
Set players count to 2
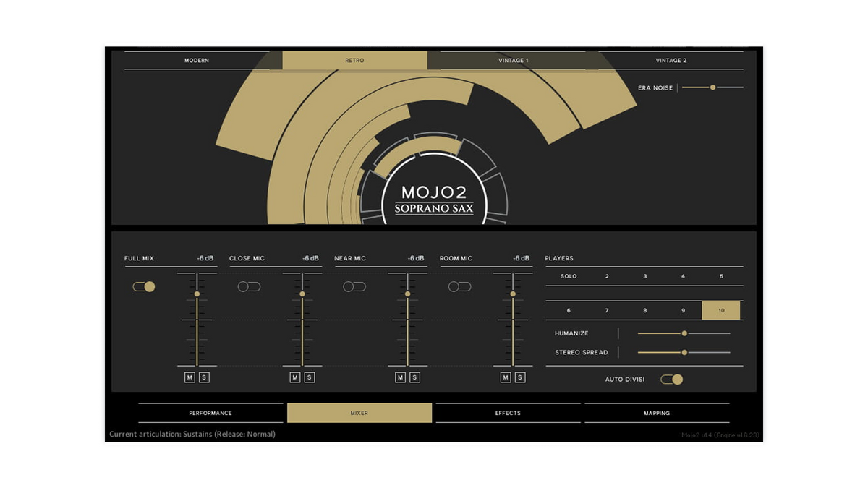pos(607,277)
